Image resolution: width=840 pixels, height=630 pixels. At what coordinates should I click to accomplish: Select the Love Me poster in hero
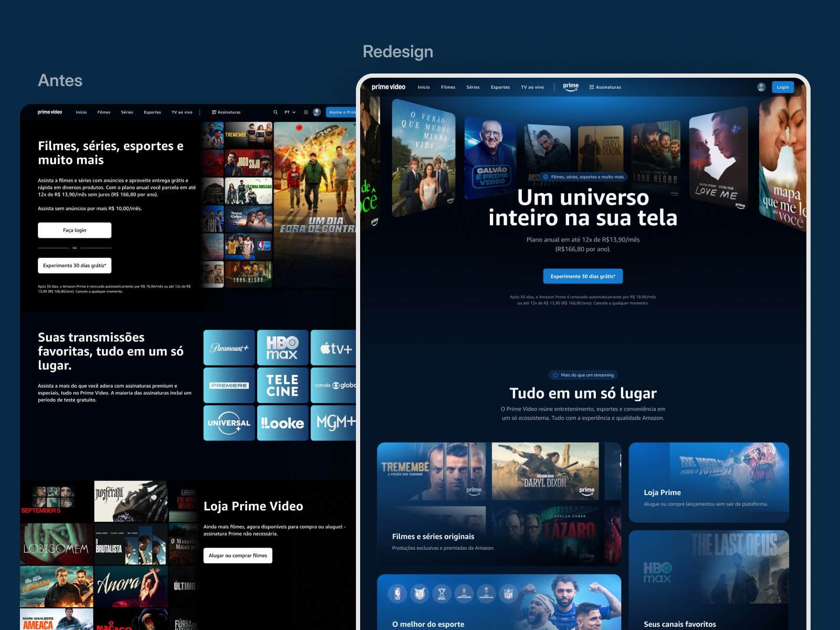point(719,158)
